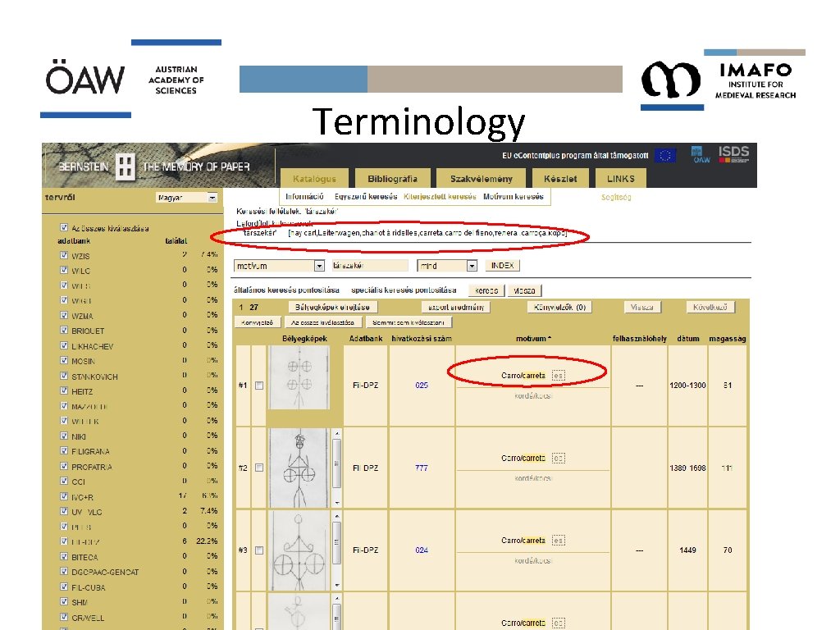
Task: Click the Bernstein logo icon in the header
Action: click(x=126, y=166)
